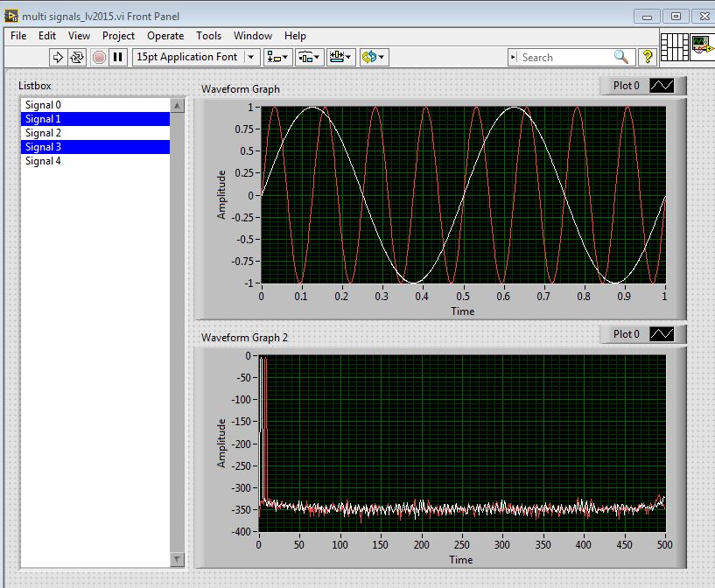Open the Resize Objects menu
Viewport: 715px width, 588px height.
tap(340, 58)
